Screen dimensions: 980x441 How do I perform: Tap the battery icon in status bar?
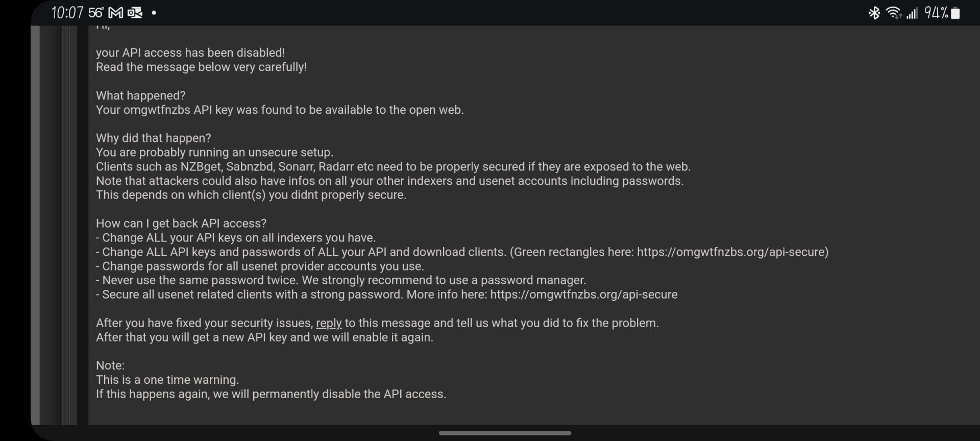955,13
